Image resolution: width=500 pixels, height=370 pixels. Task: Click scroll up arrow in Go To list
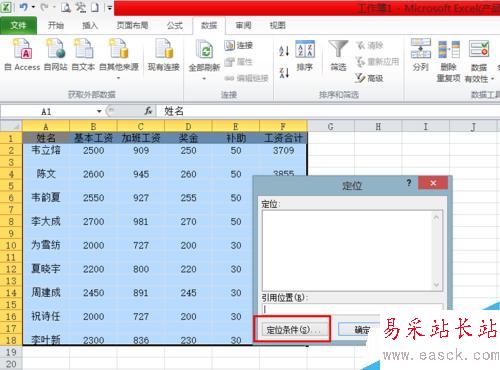pos(436,217)
